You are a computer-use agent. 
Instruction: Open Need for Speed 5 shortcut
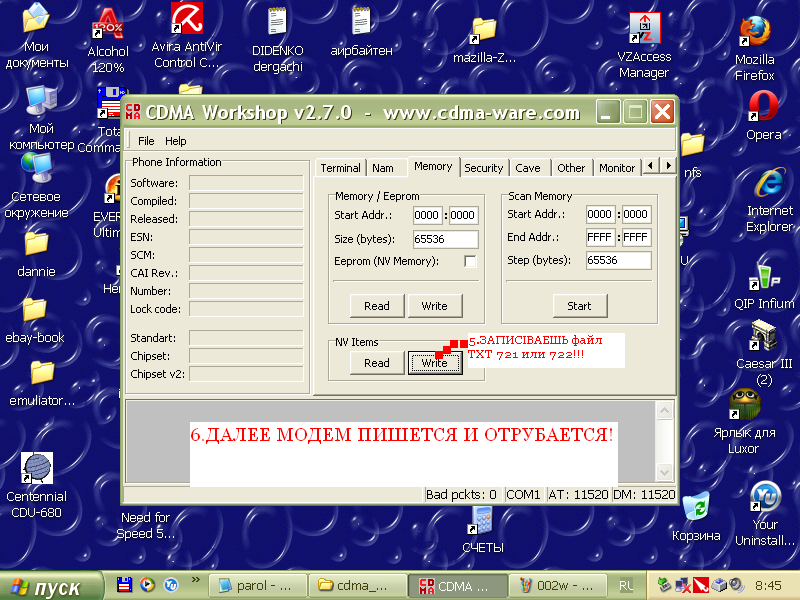(146, 526)
